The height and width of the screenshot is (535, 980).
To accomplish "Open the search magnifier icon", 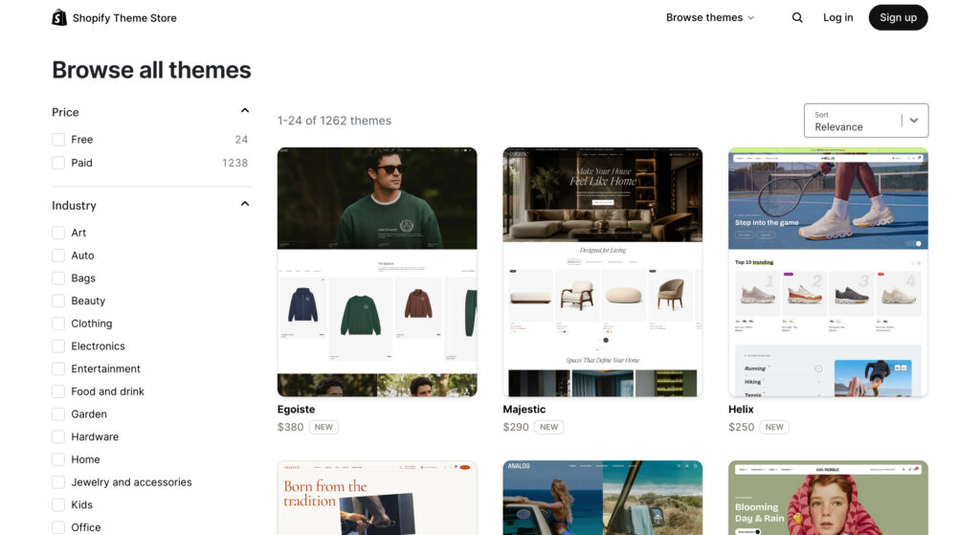I will pos(797,17).
